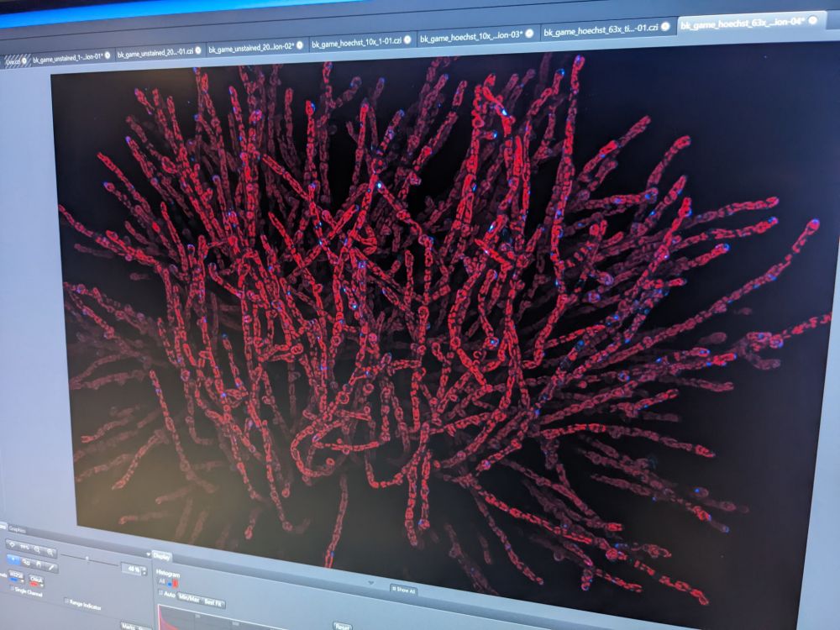Image resolution: width=840 pixels, height=630 pixels.
Task: Click the zoom in magnifier icon
Action: 50,551
